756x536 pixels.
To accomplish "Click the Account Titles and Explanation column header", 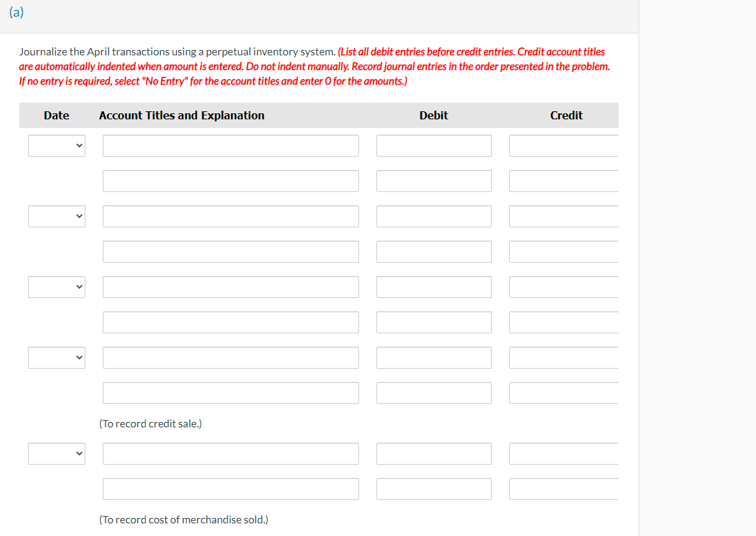I will tap(181, 115).
